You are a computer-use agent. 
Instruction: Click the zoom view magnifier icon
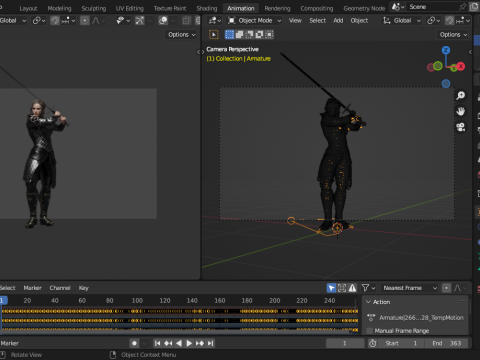[x=461, y=96]
